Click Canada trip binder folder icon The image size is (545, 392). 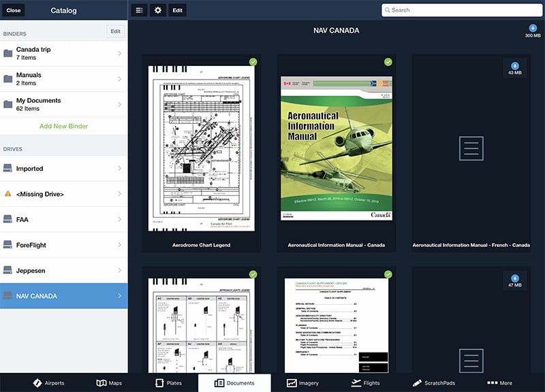point(7,54)
